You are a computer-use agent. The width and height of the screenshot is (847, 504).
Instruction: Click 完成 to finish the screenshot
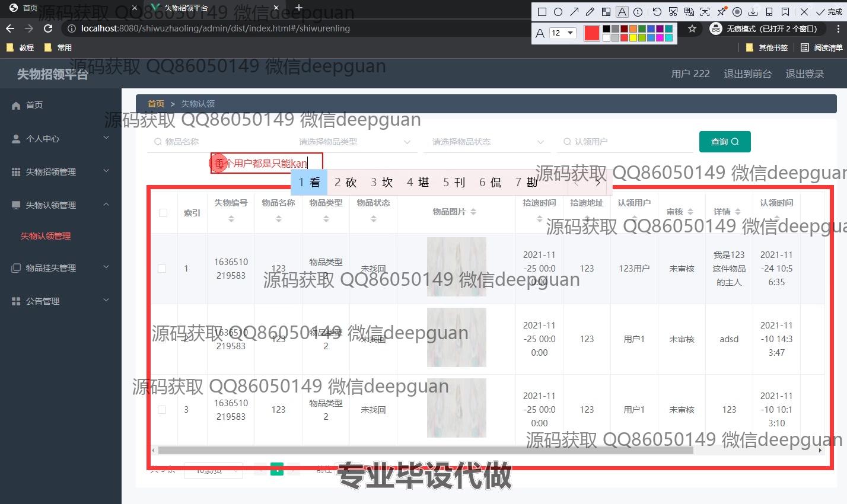click(829, 12)
